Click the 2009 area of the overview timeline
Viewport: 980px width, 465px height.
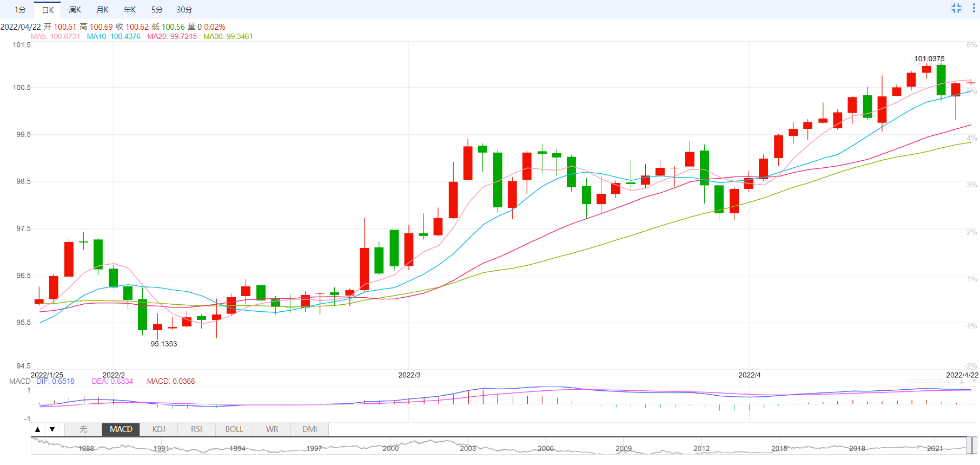(x=624, y=448)
